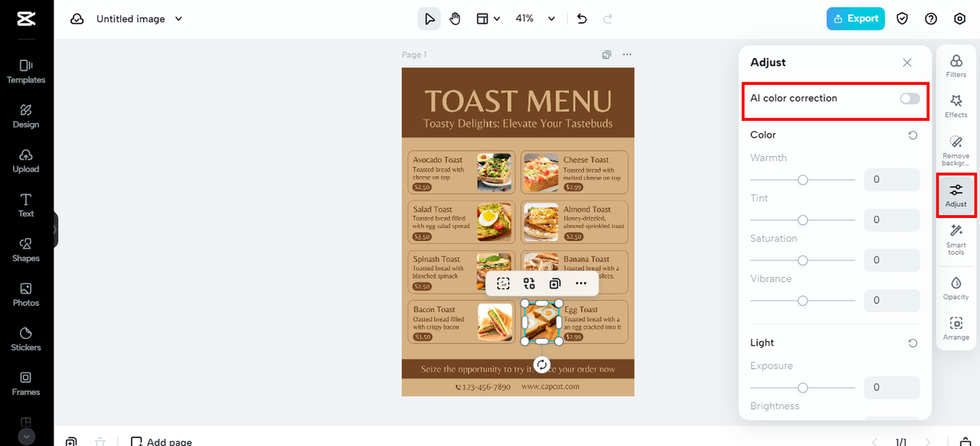Expand more sidebar tools chevron
The width and height of the screenshot is (980, 446).
pyautogui.click(x=26, y=437)
